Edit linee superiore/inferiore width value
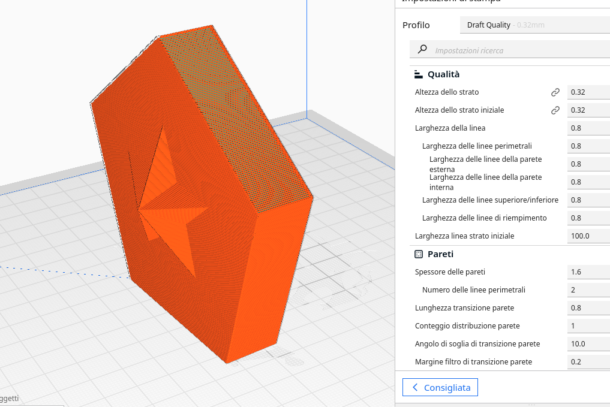This screenshot has width=610, height=407. pos(589,200)
